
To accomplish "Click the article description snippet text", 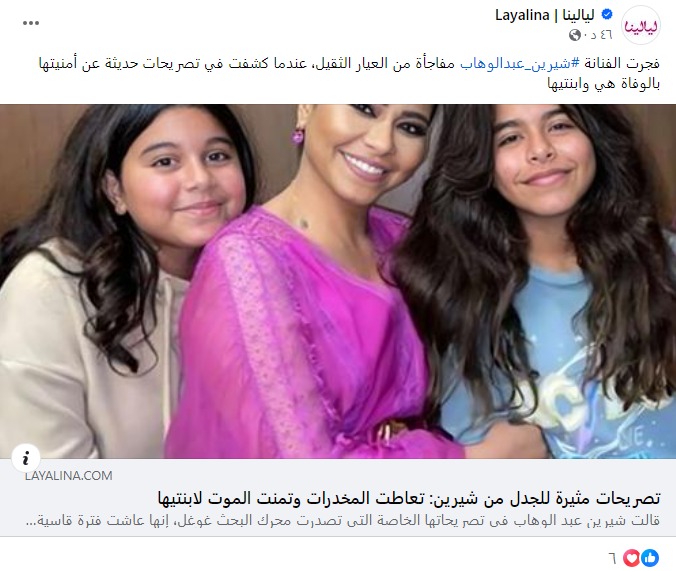I will coord(348,520).
